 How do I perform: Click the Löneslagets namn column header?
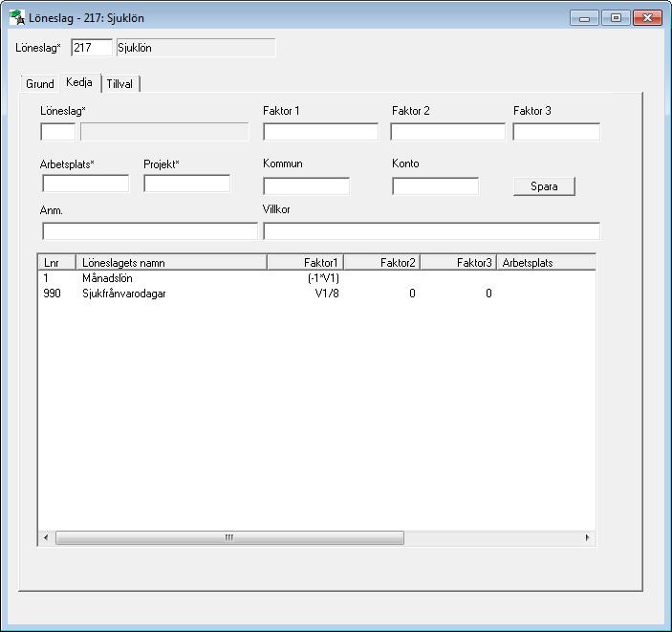click(171, 262)
